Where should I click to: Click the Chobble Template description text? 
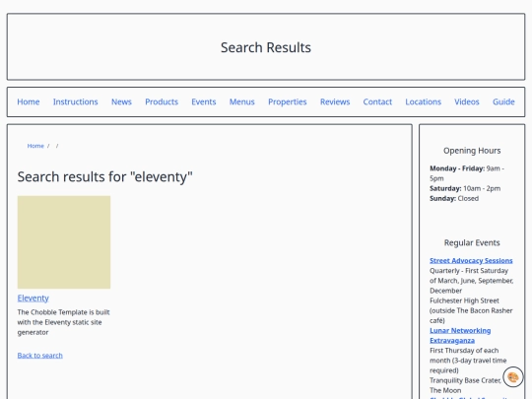[x=63, y=322]
